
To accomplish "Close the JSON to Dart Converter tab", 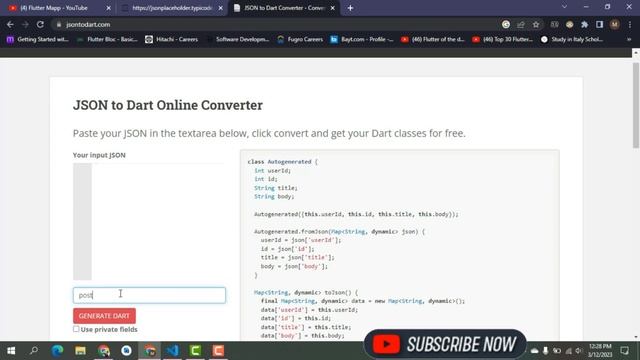I will [333, 8].
